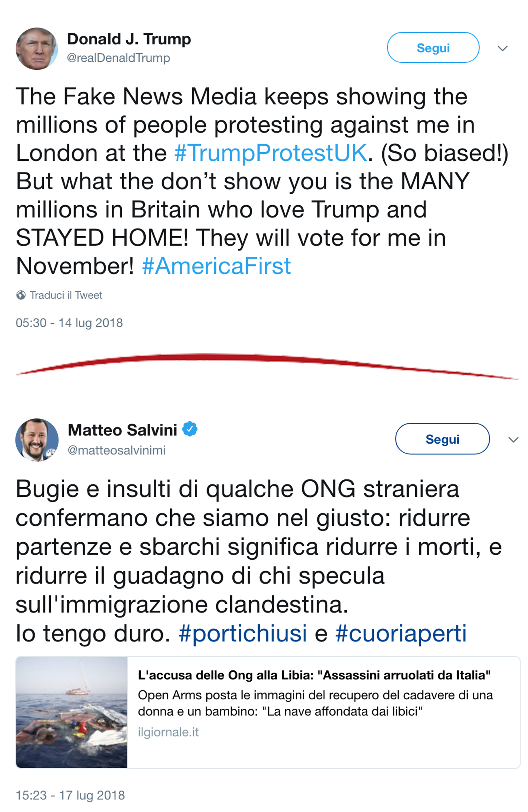Open the @matteosalvinimi handle
The width and height of the screenshot is (528, 812).
117,450
